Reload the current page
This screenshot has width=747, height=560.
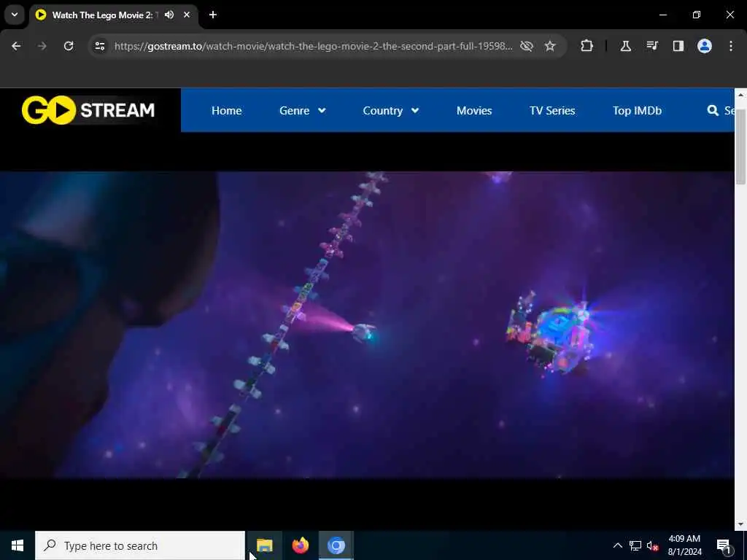click(x=69, y=46)
